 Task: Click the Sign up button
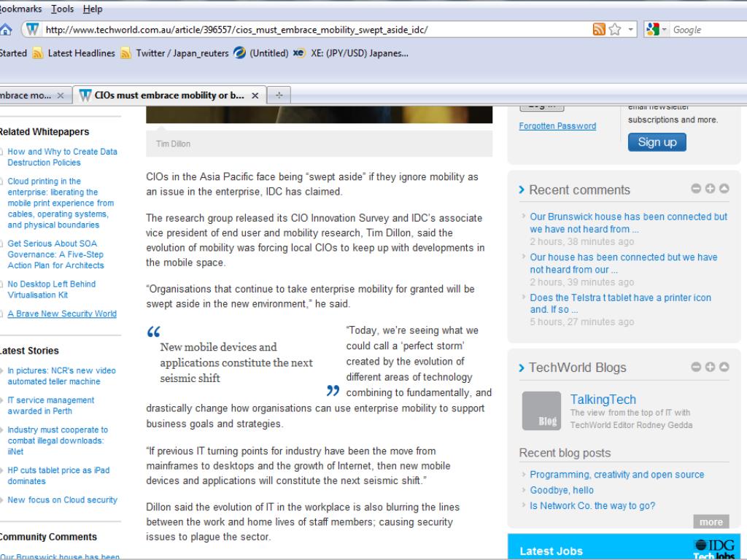click(657, 142)
